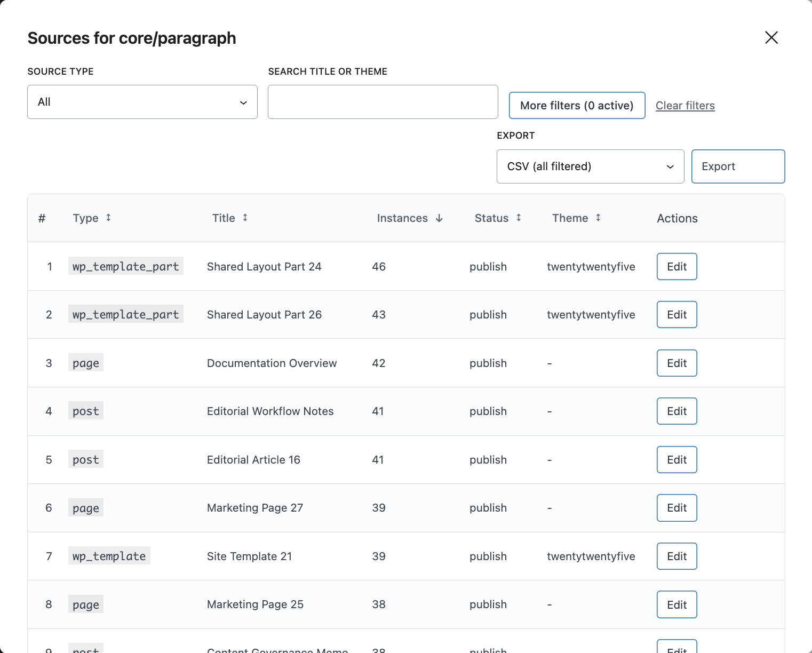Screen dimensions: 812x653
Task: Sort table by Title column icon
Action: pos(245,218)
